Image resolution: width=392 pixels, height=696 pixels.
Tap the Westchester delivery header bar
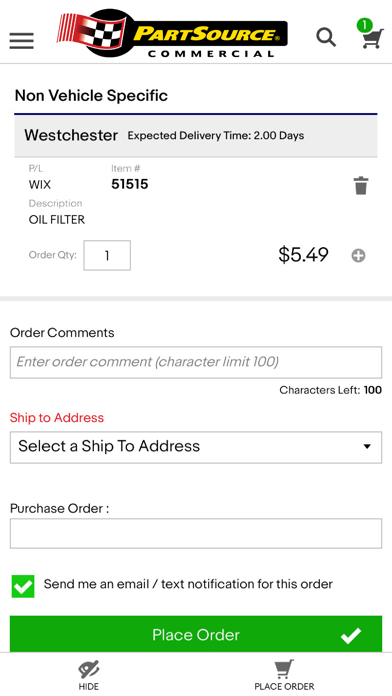click(x=196, y=135)
